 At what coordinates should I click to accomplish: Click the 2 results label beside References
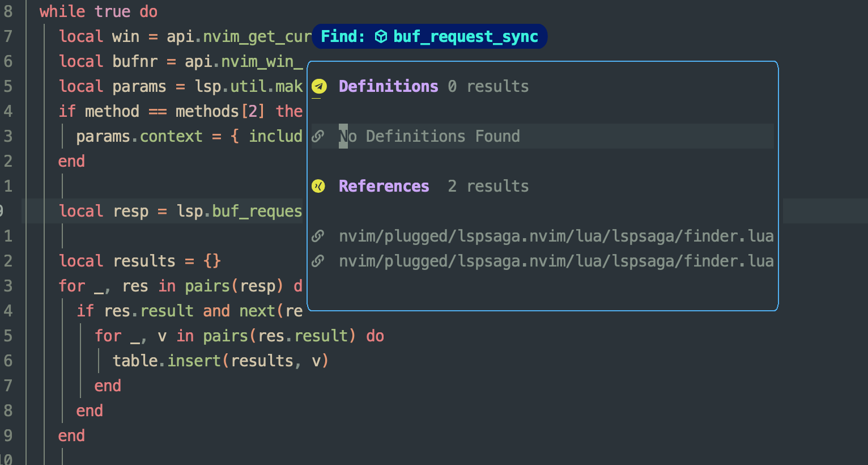[x=487, y=186]
